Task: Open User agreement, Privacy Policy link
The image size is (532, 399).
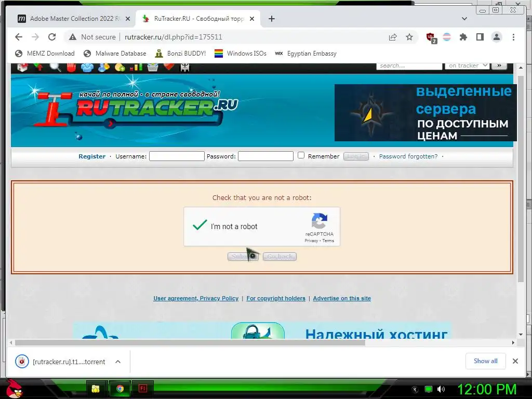Action: tap(196, 298)
